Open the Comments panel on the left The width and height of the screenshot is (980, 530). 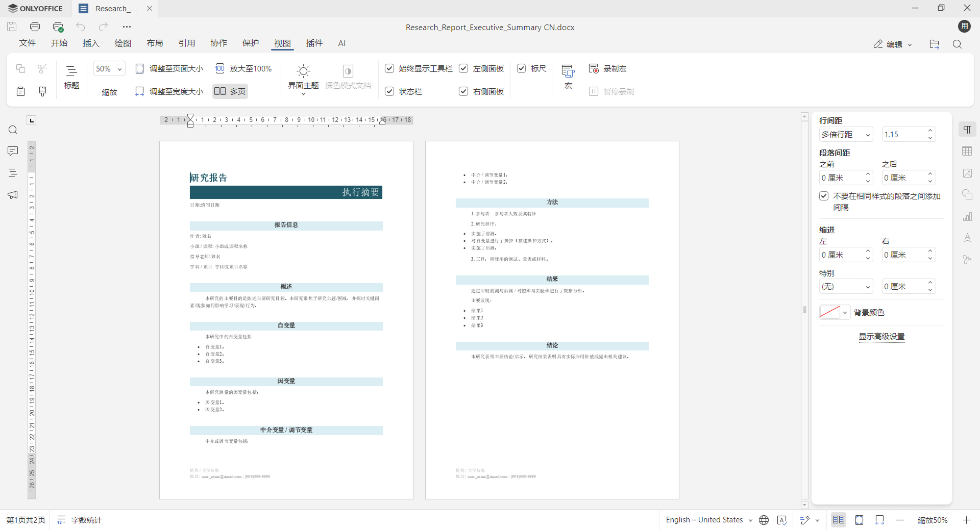pyautogui.click(x=12, y=151)
